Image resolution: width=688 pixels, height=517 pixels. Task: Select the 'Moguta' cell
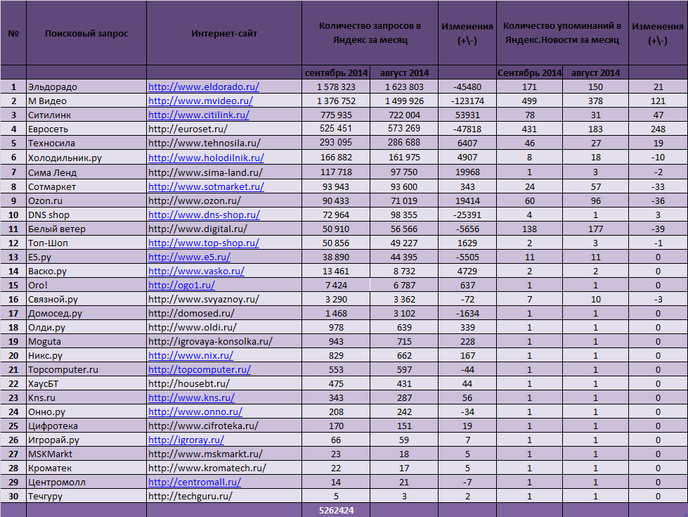point(86,341)
